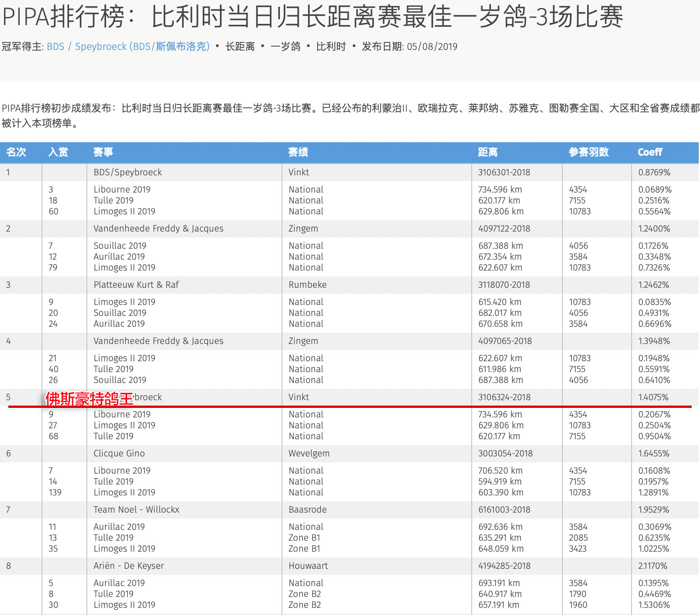Select distance 615.420 km in rank 3

(500, 302)
